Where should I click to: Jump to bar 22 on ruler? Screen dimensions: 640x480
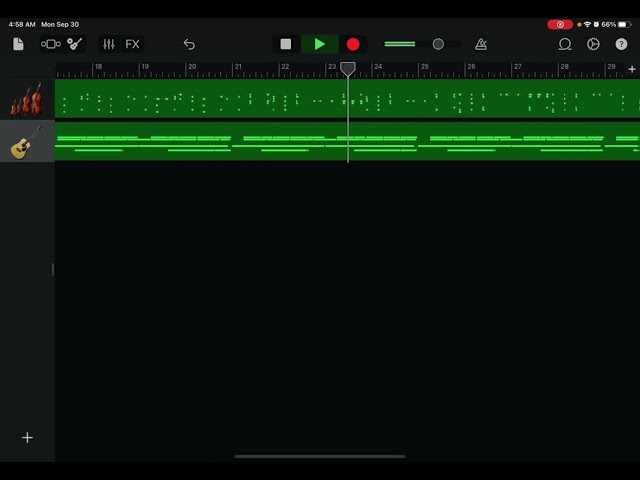point(285,67)
